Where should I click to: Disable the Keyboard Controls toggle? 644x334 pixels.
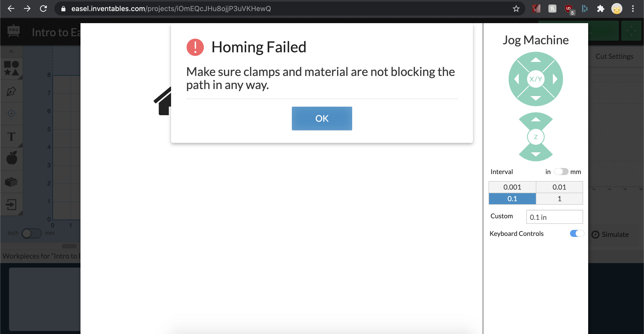[577, 233]
